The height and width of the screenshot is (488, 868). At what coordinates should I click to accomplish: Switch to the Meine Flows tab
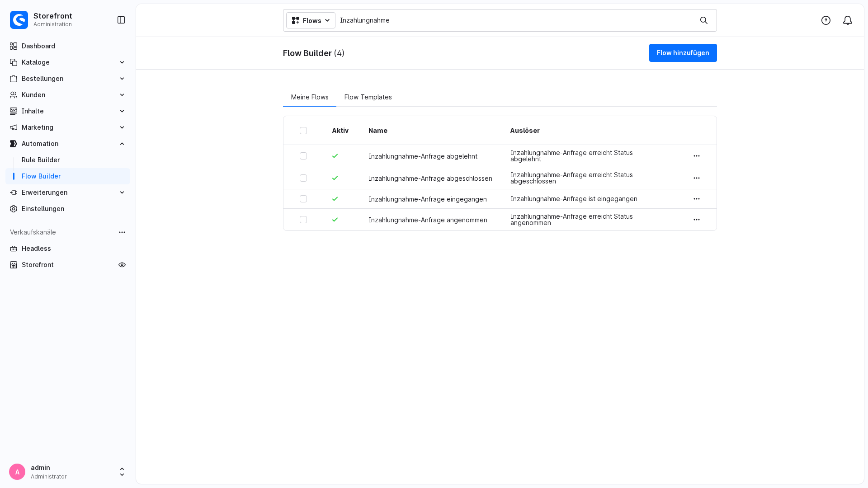[x=310, y=97]
